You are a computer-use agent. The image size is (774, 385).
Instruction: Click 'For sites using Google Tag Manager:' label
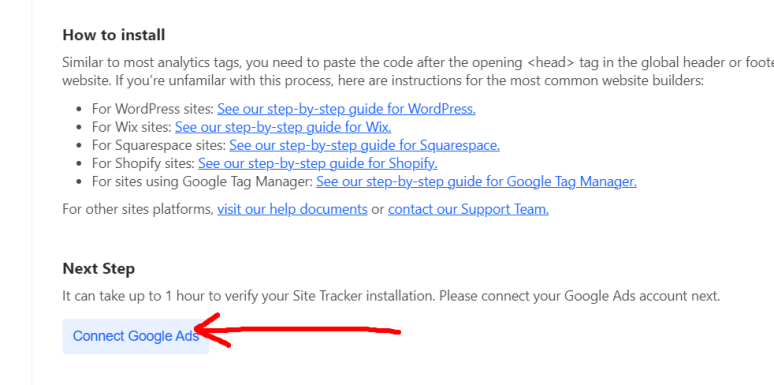click(202, 182)
